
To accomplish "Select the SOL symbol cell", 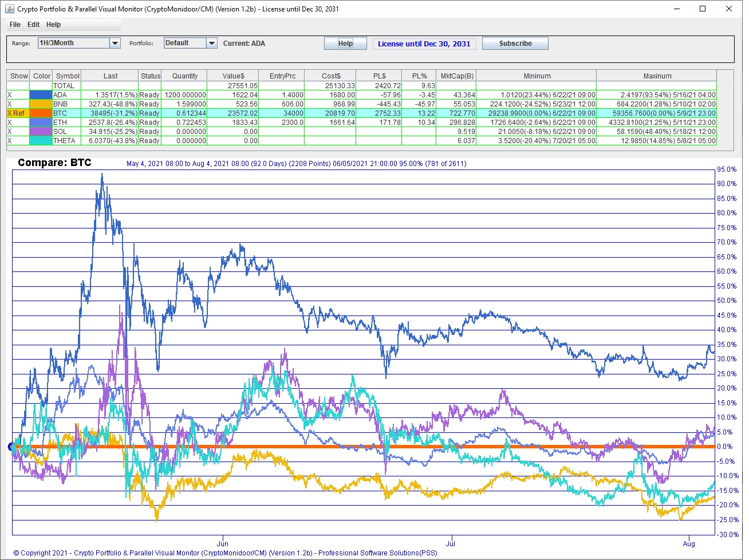I will pos(67,132).
